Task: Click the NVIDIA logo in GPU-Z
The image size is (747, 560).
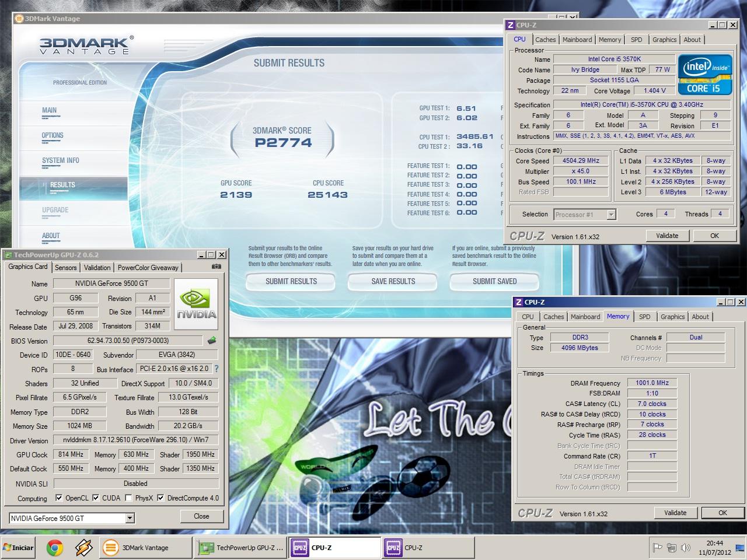Action: coord(197,304)
